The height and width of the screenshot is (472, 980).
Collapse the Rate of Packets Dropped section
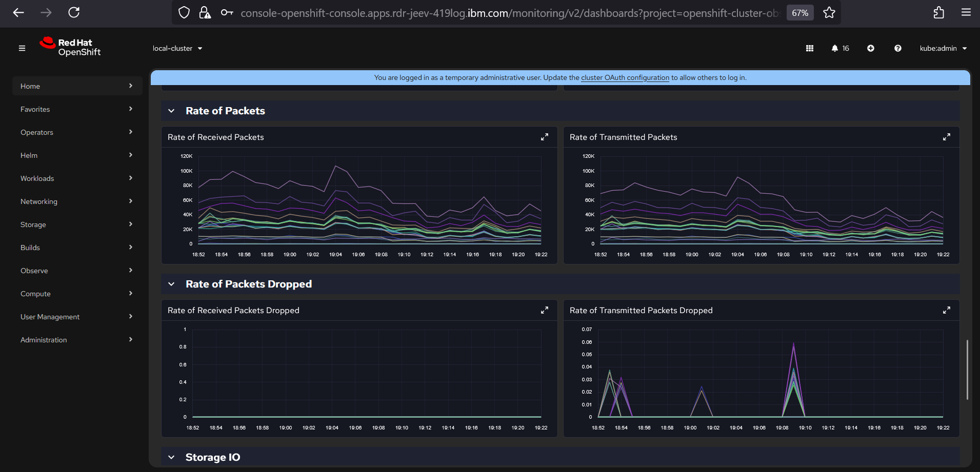[x=172, y=284]
